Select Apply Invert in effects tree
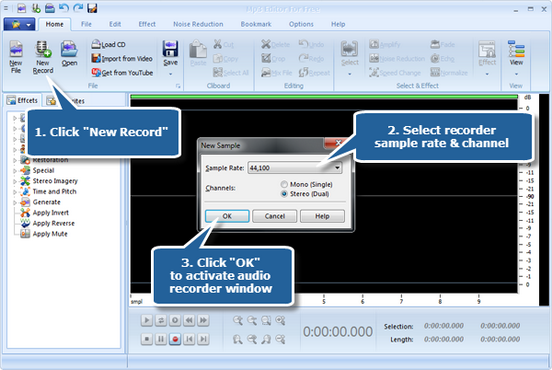Screen dimensions: 552x370 (45, 213)
